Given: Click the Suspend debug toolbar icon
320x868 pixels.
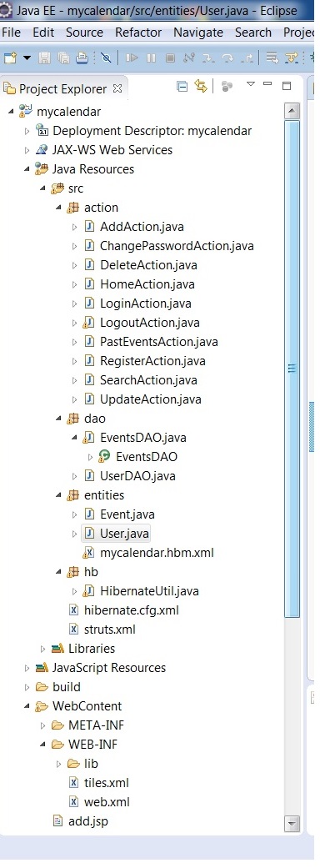Looking at the screenshot, I should pyautogui.click(x=151, y=57).
